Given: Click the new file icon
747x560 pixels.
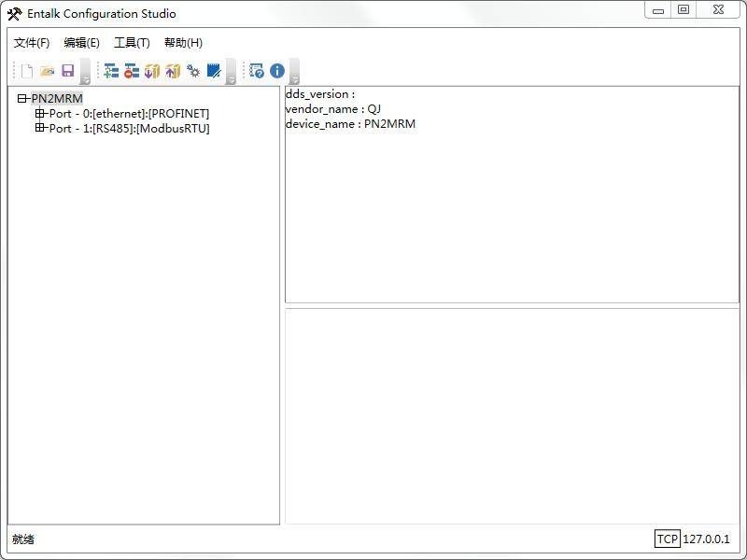Looking at the screenshot, I should coord(27,72).
